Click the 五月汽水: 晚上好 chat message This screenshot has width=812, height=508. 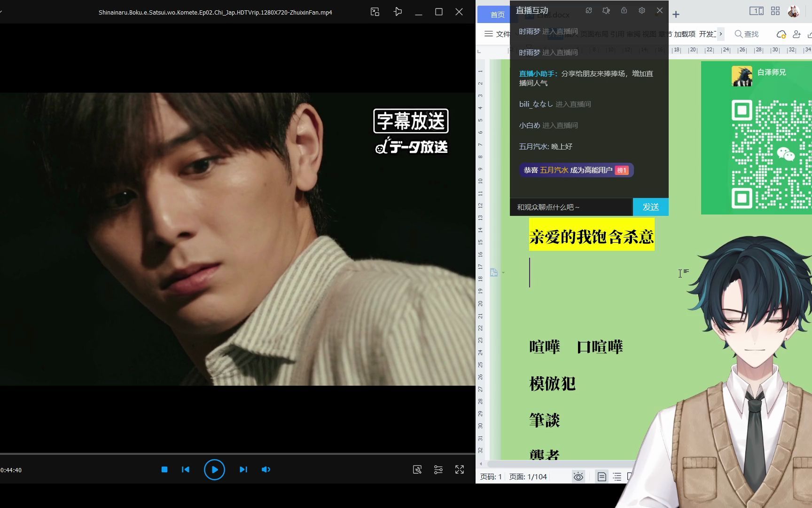(546, 146)
